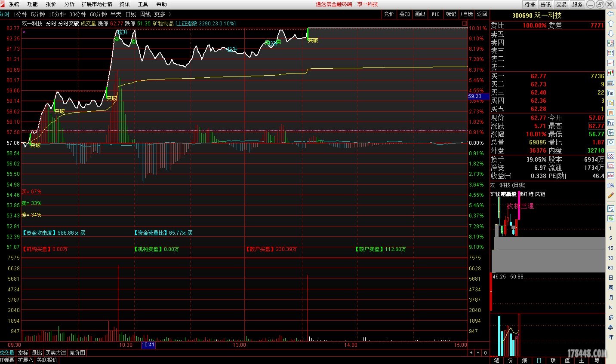Viewport: 616px width, 364px height.
Task: Switch to 15分钟 period tab
Action: click(x=57, y=14)
